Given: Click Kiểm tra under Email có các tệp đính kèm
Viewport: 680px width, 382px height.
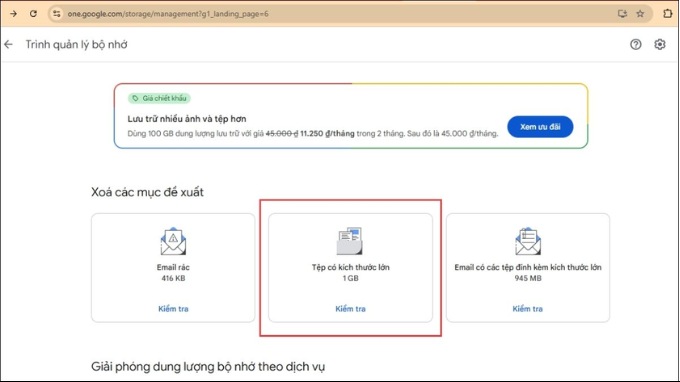Looking at the screenshot, I should [x=527, y=309].
